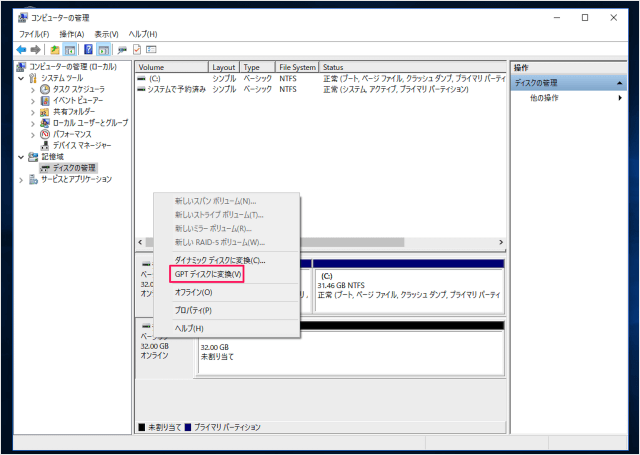640x455 pixels.
Task: Open the 操作(A) menu
Action: click(x=72, y=34)
